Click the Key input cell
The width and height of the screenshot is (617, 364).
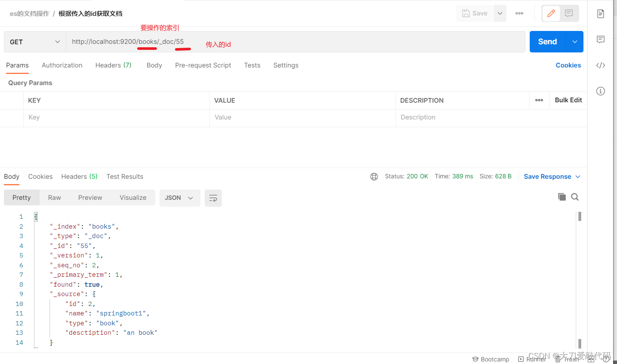(x=117, y=117)
